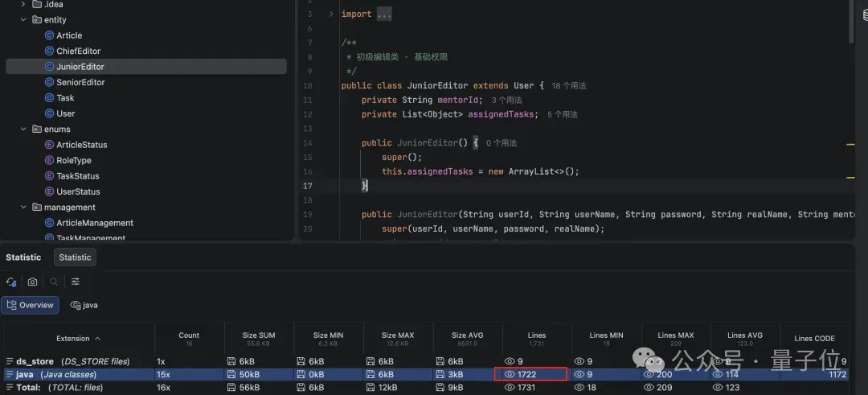Switch to the Overview tab
868x395 pixels.
31,305
